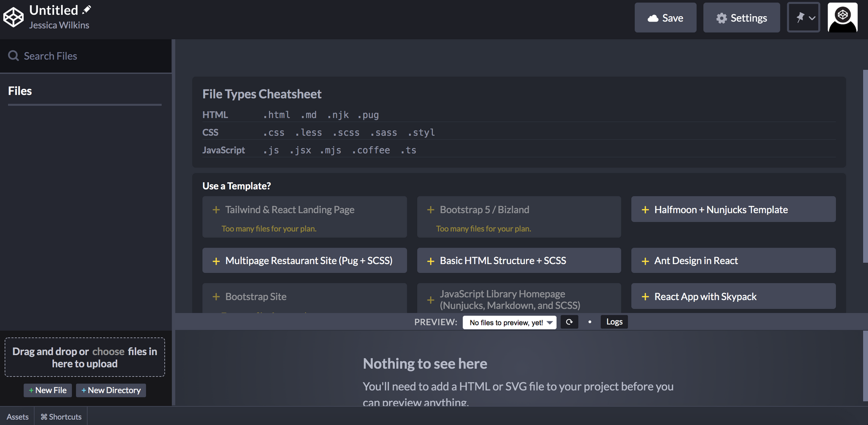Image resolution: width=868 pixels, height=425 pixels.
Task: Click the dot indicator beside Logs
Action: (589, 322)
